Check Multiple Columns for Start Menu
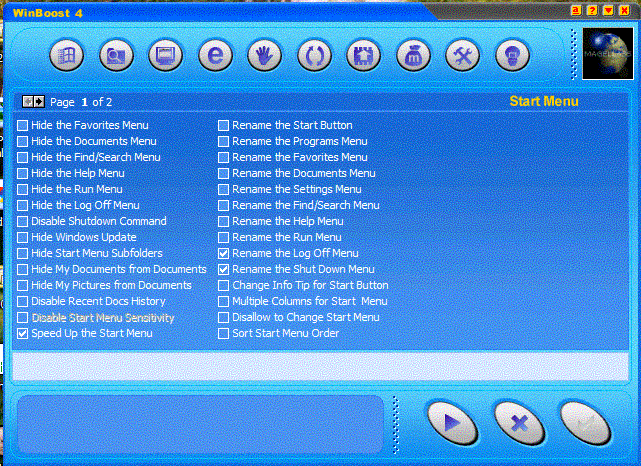 223,301
